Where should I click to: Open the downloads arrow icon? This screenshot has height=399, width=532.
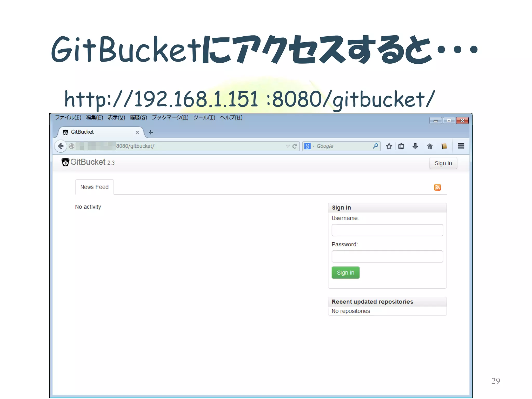click(415, 146)
